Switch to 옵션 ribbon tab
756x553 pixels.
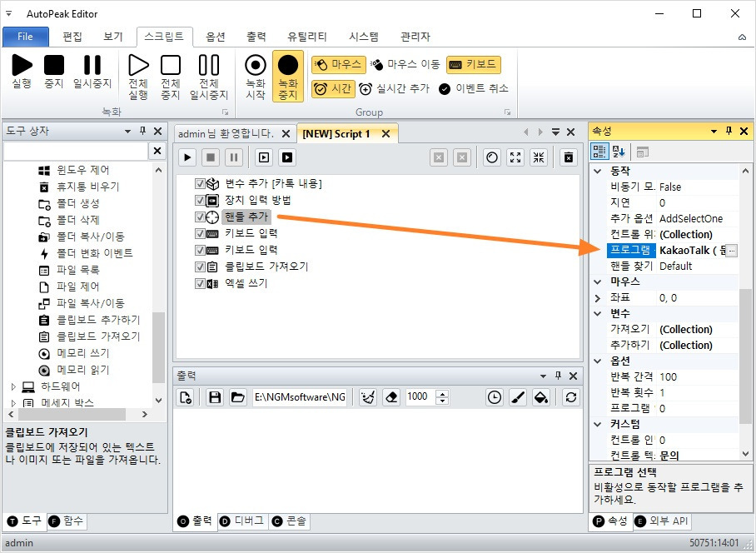216,37
